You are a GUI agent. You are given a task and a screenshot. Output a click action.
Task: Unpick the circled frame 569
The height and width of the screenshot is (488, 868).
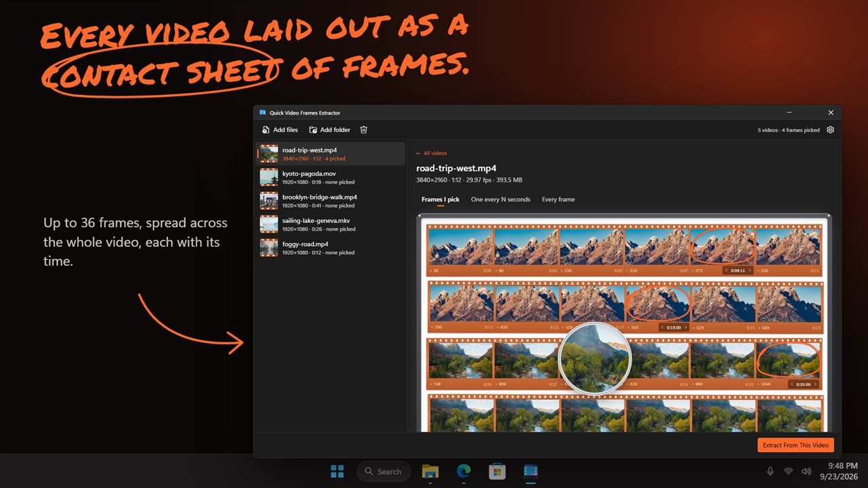tap(656, 303)
